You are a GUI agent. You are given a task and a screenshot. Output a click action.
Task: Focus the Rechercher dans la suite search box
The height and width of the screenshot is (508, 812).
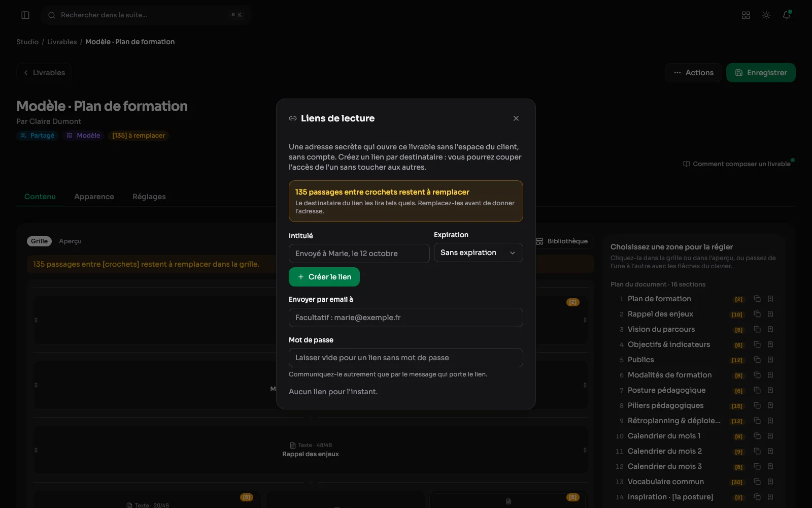pyautogui.click(x=146, y=15)
